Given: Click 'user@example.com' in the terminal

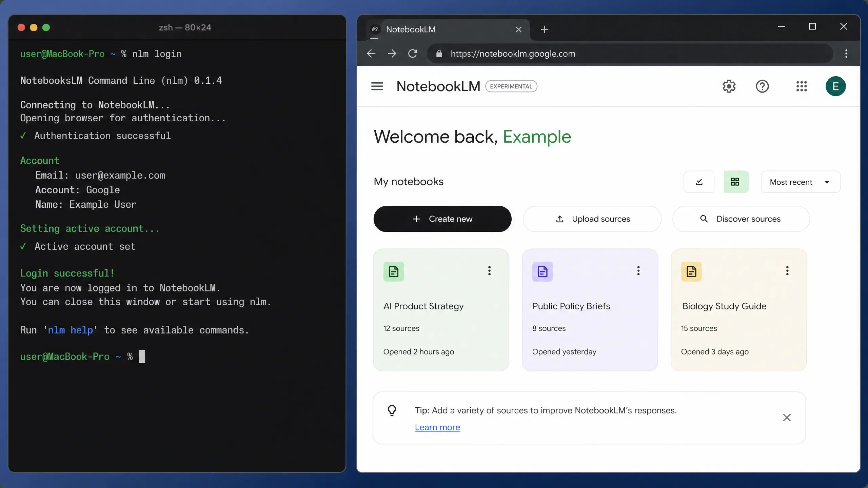Looking at the screenshot, I should [120, 176].
